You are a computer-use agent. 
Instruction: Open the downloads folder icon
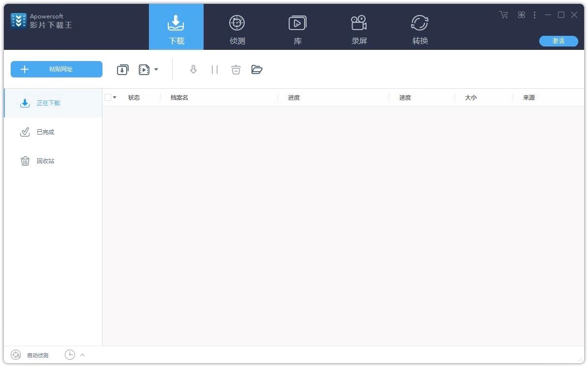pyautogui.click(x=257, y=69)
